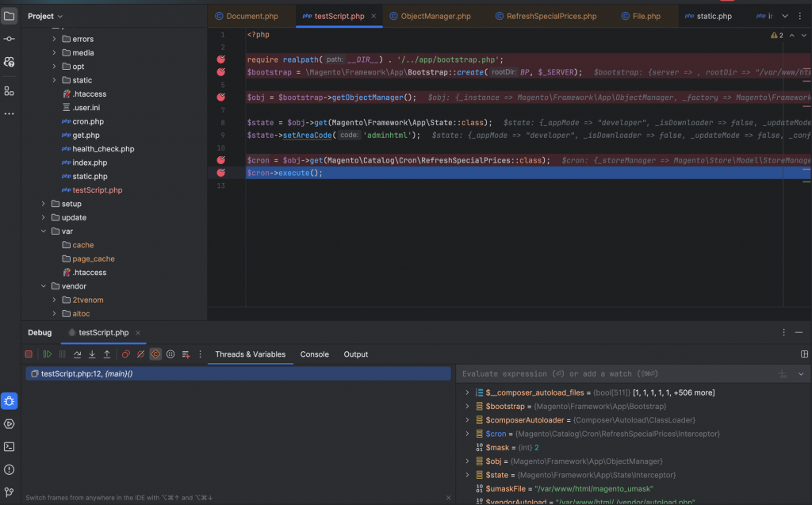This screenshot has height=505, width=812.
Task: Switch to the ObjectManager.php editor tab
Action: (x=435, y=16)
